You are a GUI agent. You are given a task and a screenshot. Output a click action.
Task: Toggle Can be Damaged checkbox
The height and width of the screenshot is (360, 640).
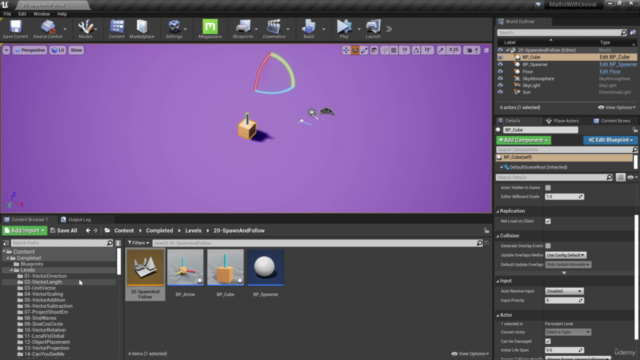pos(548,341)
